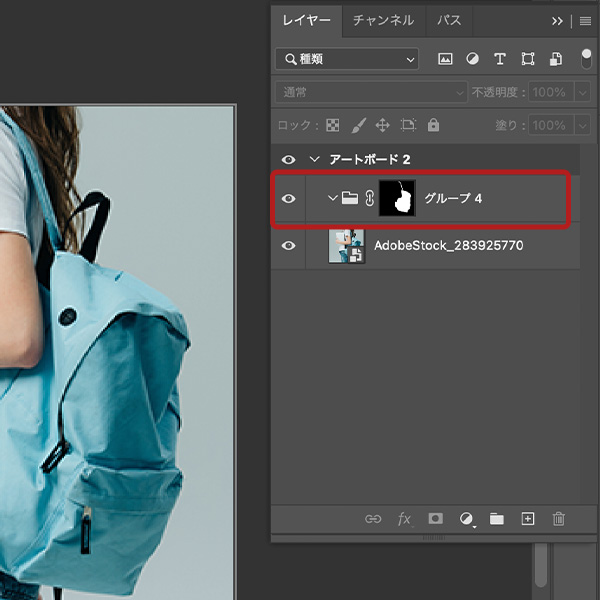Delete layer using the trash icon
Viewport: 600px width, 600px height.
(x=559, y=519)
